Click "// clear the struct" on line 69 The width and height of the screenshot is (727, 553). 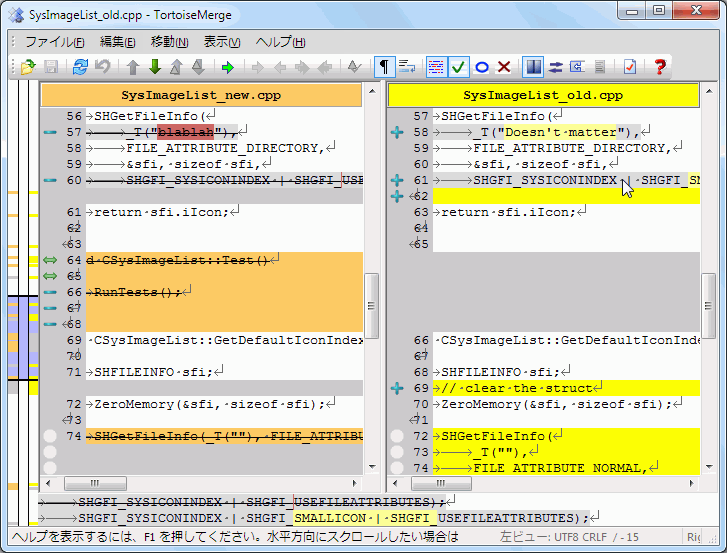(517, 388)
